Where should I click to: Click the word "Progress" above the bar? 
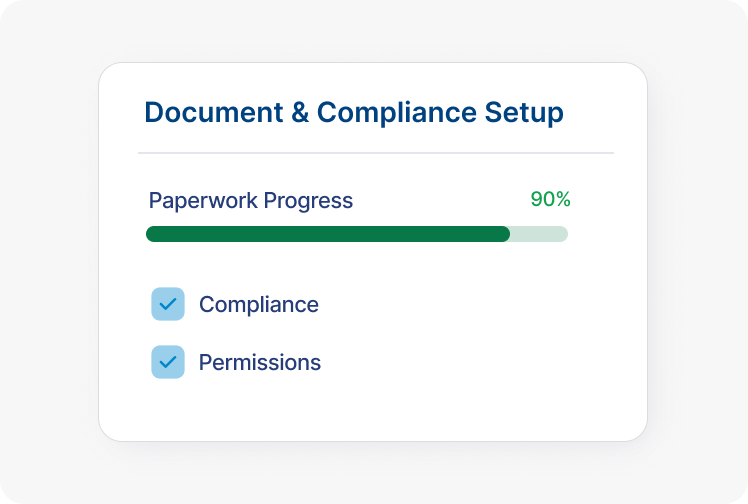(308, 200)
